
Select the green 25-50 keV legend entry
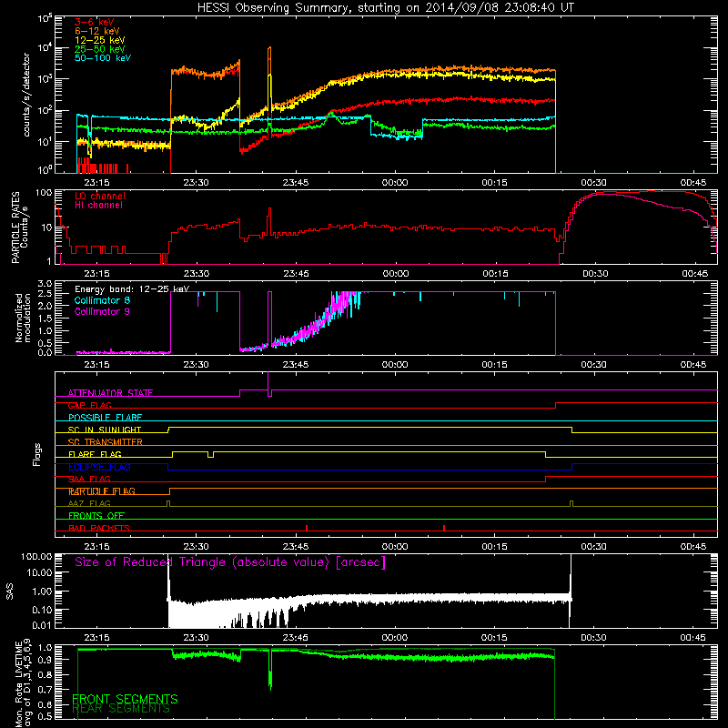pos(100,49)
